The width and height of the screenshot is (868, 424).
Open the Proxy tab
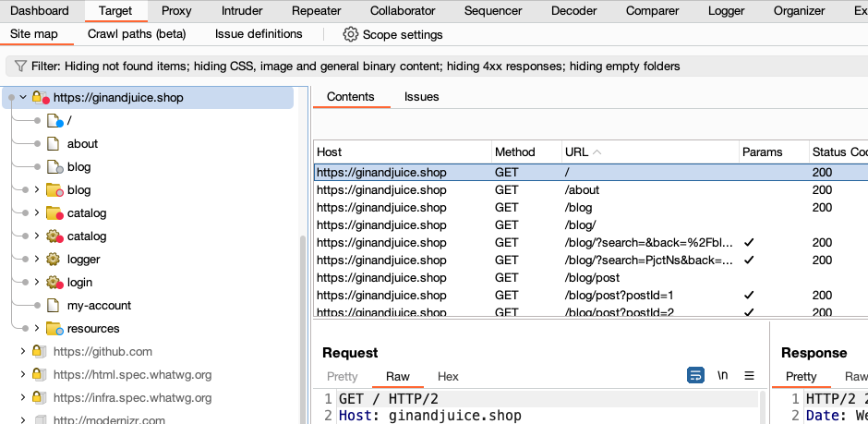(176, 11)
